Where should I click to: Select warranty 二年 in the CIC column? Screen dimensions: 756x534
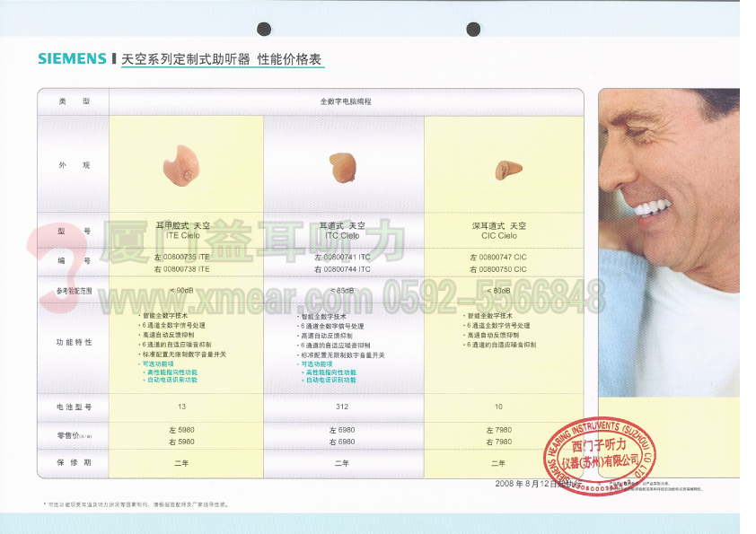coord(498,463)
